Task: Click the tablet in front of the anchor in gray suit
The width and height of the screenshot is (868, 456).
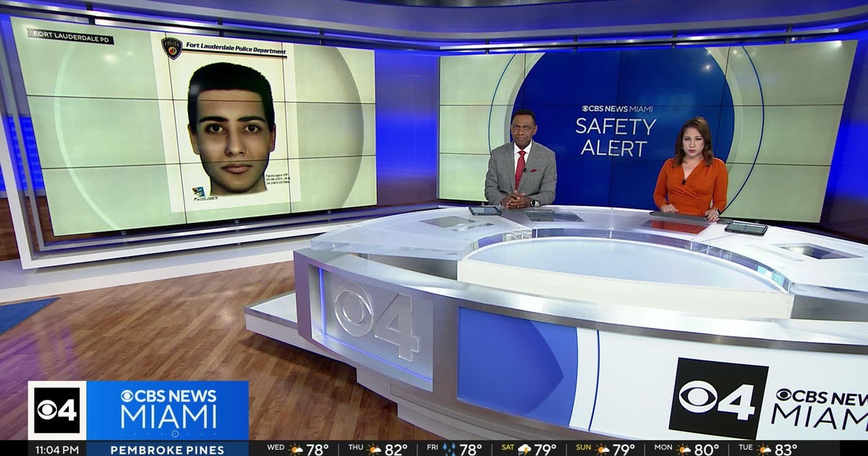Action: [485, 210]
